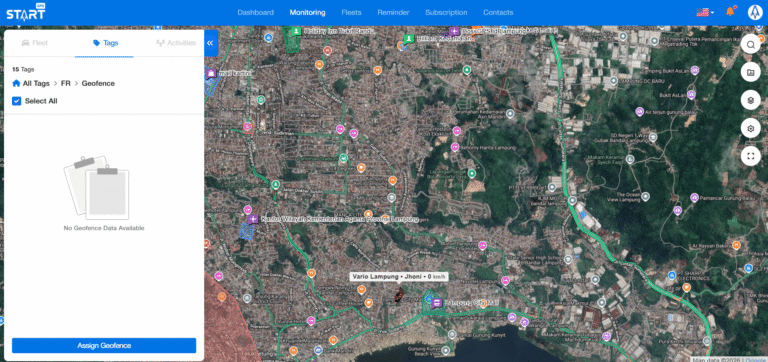Switch to the Activities tab
The width and height of the screenshot is (768, 362).
point(176,43)
